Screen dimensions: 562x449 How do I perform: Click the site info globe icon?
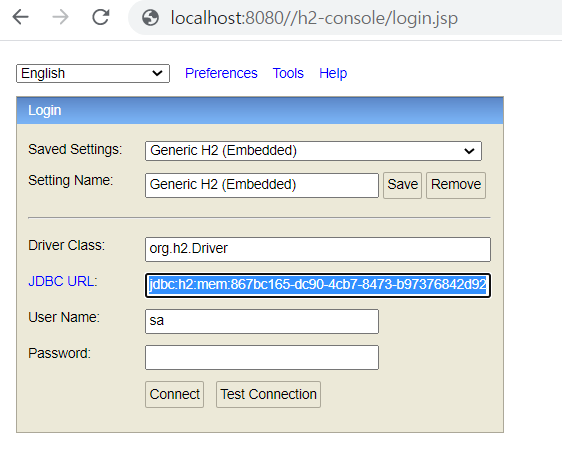151,18
